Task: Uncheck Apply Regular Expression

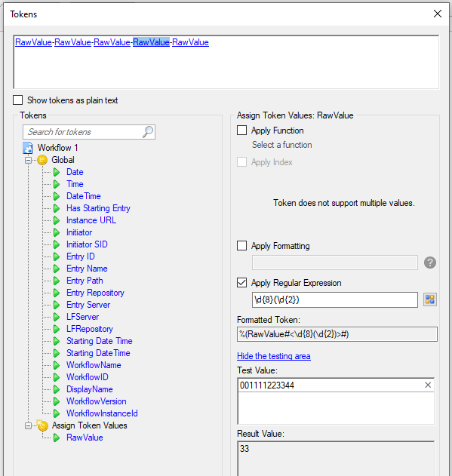Action: [241, 283]
